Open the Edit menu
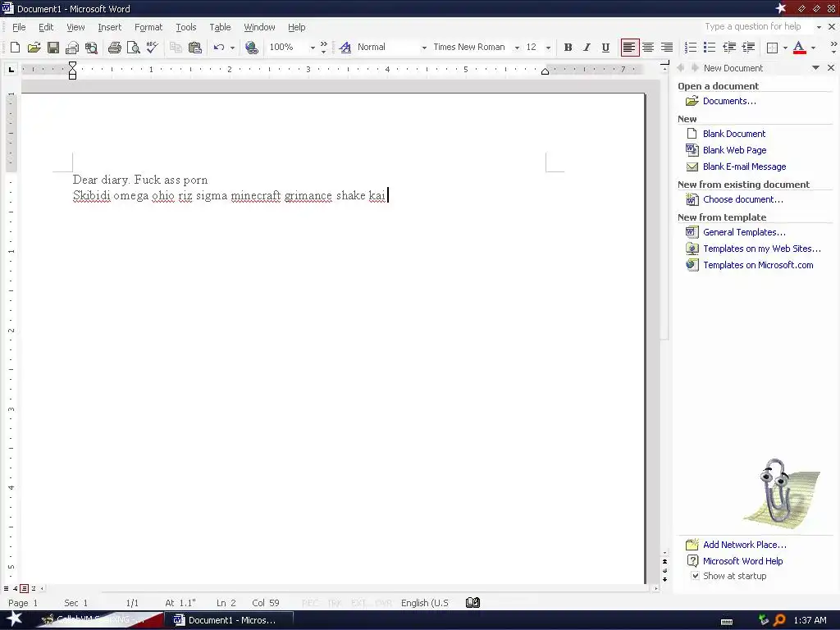Image resolution: width=840 pixels, height=630 pixels. tap(46, 27)
